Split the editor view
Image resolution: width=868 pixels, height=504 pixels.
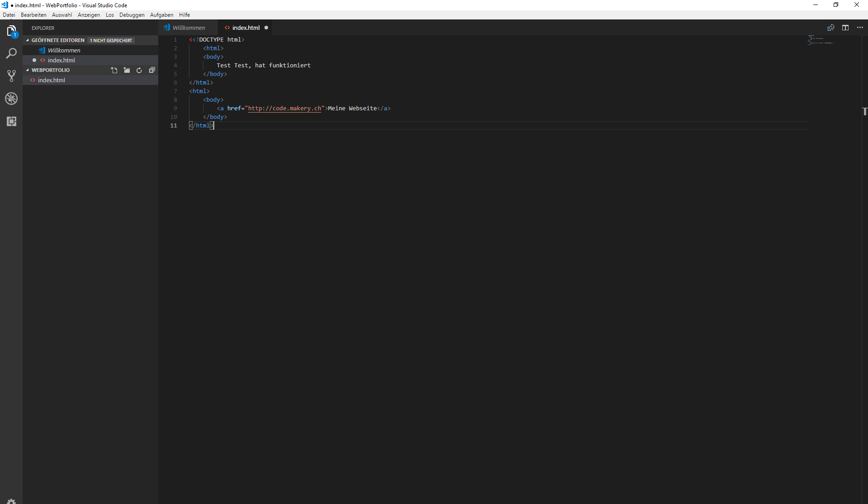(x=845, y=28)
